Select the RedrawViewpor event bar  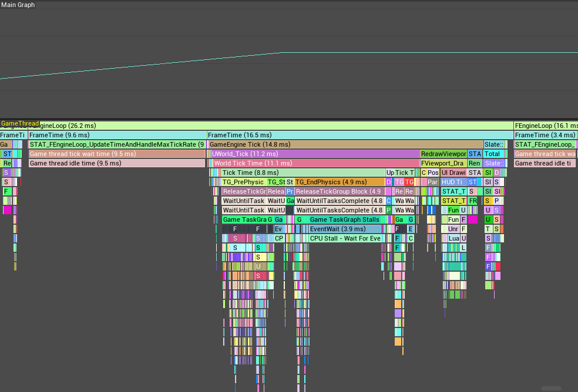(444, 154)
